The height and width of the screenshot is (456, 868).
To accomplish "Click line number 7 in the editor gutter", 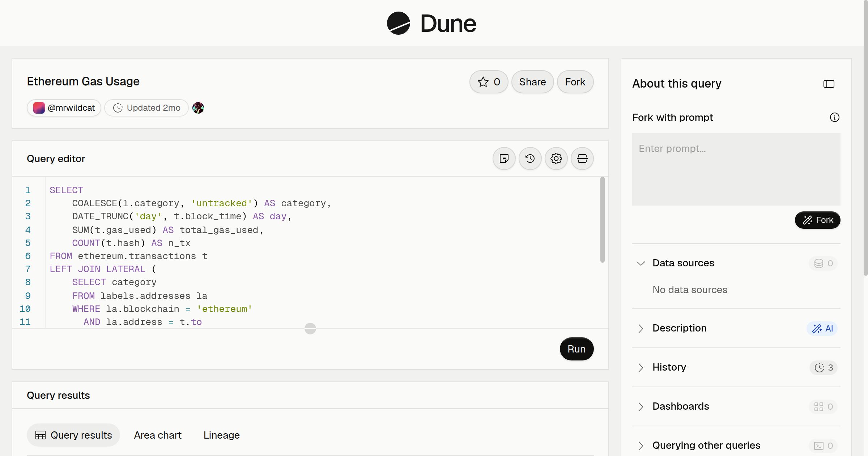I will coord(28,269).
